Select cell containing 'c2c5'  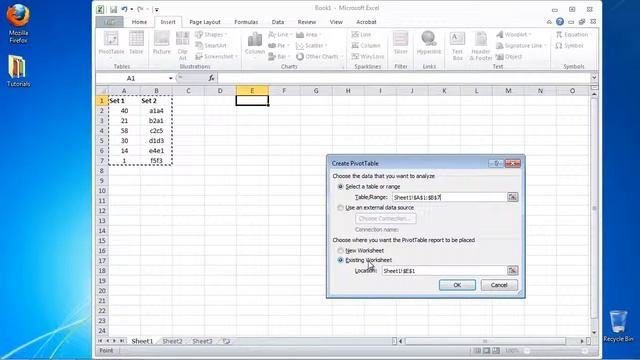point(156,131)
